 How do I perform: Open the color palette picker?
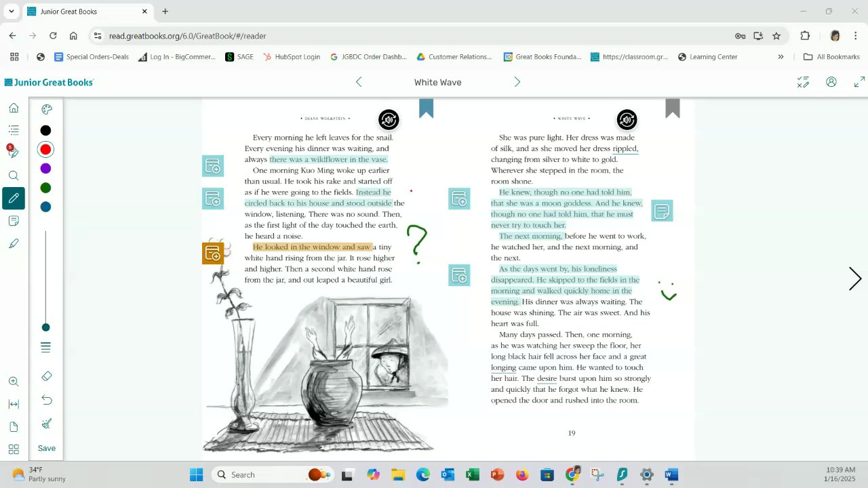tap(47, 109)
